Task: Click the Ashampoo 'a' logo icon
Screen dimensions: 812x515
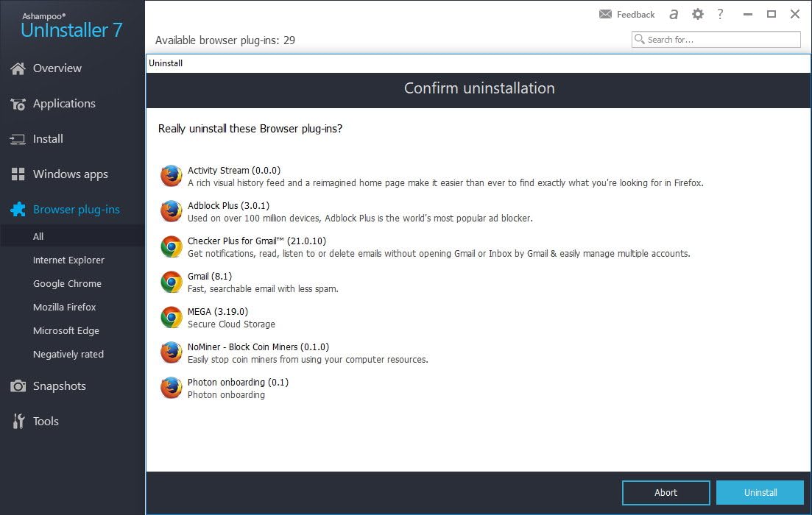Action: pos(673,15)
